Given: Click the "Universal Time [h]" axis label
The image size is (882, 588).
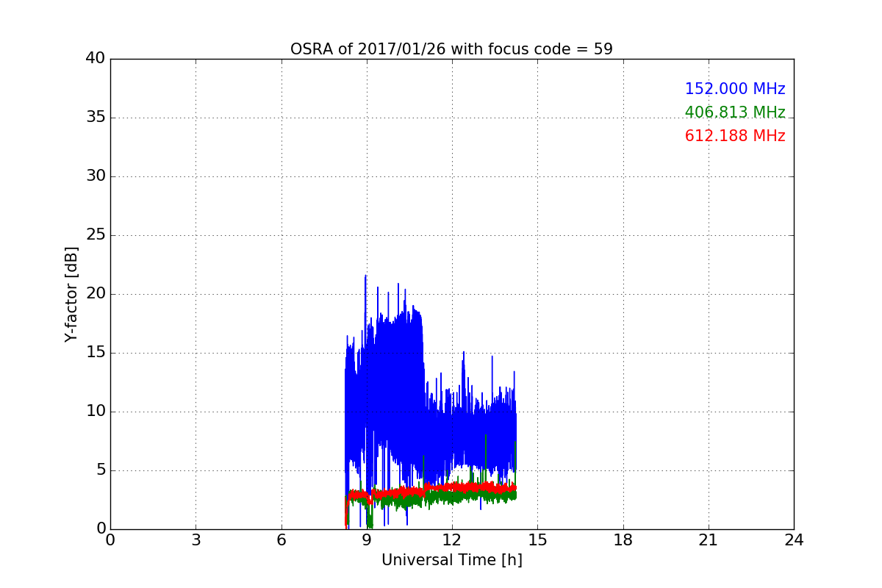Looking at the screenshot, I should [x=451, y=560].
